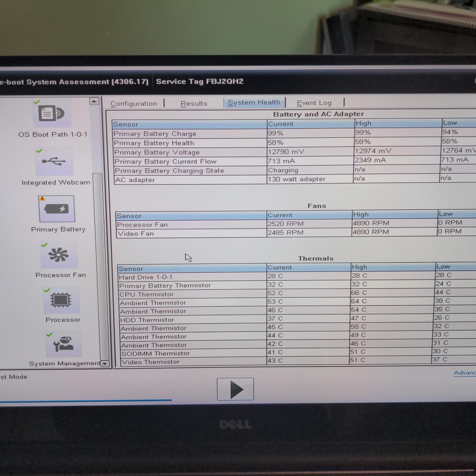Click the Video Fan row label
Screen dimensions: 476x476
click(136, 234)
